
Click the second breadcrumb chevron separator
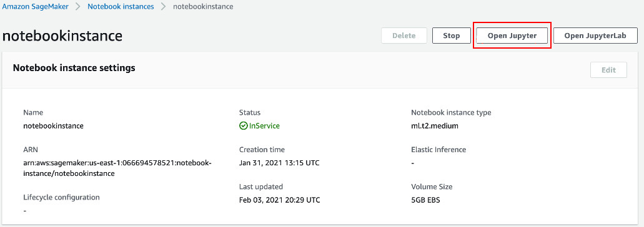(164, 7)
